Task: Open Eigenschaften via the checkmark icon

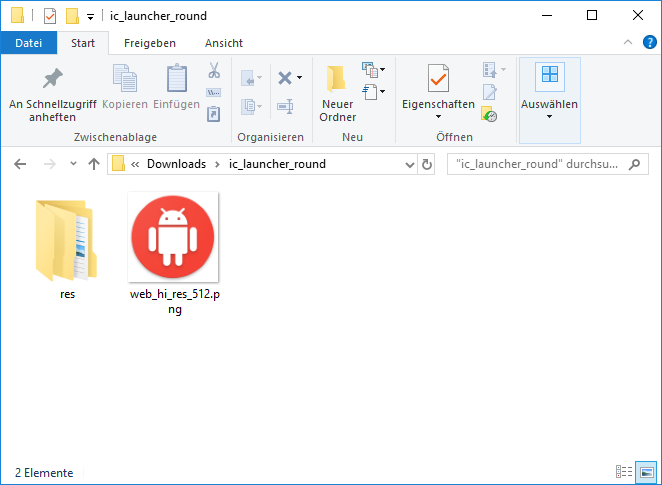Action: point(438,79)
